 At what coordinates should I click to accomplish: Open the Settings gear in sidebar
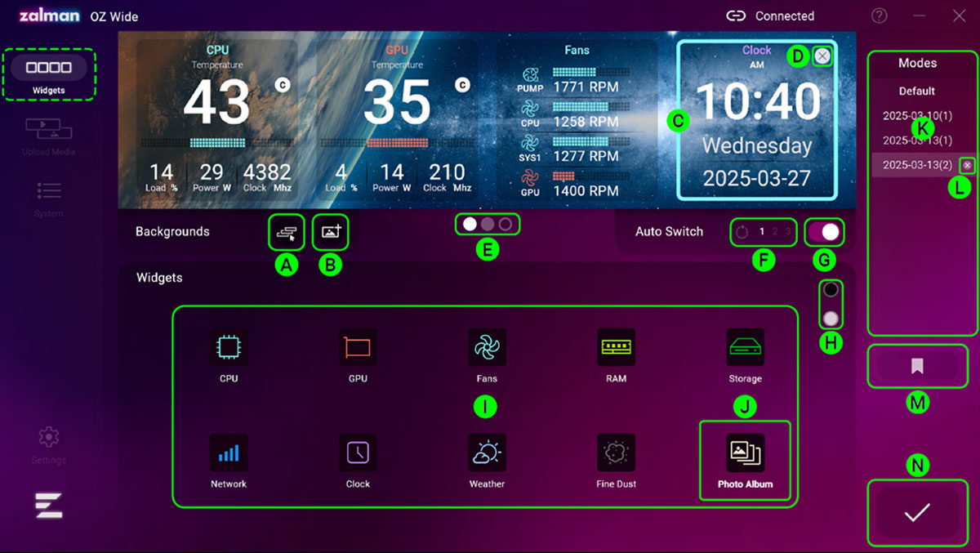tap(49, 444)
